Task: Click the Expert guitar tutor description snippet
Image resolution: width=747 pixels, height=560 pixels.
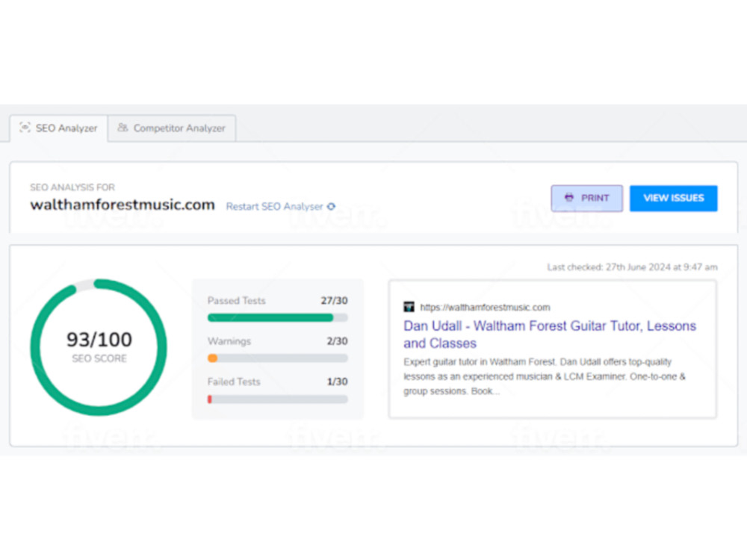Action: pyautogui.click(x=545, y=376)
